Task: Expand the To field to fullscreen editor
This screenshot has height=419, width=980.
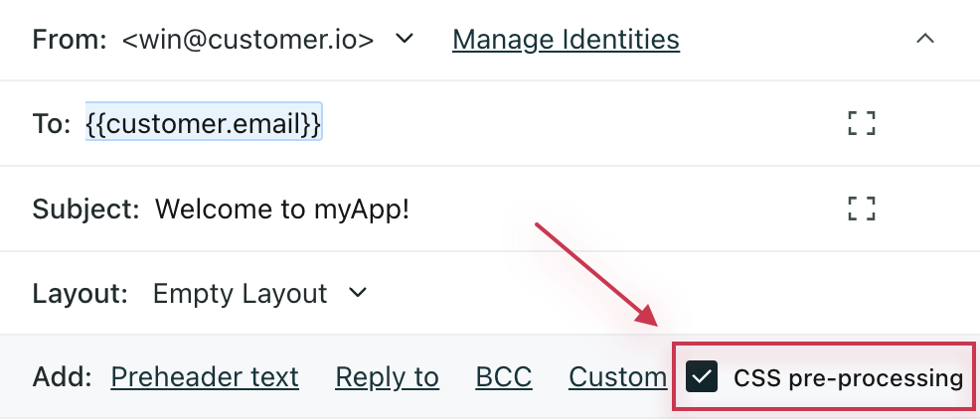Action: tap(862, 124)
